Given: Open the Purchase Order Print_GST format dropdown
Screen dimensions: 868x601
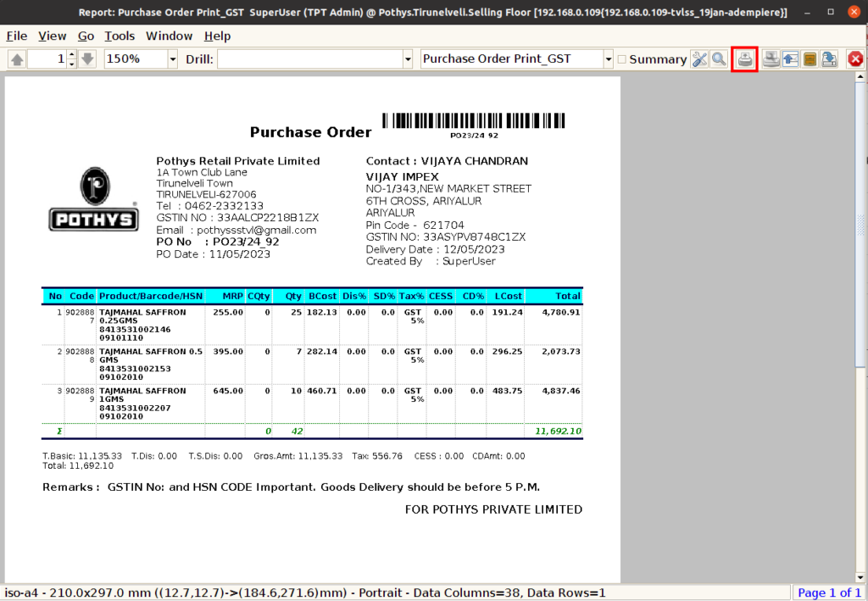Looking at the screenshot, I should point(608,58).
